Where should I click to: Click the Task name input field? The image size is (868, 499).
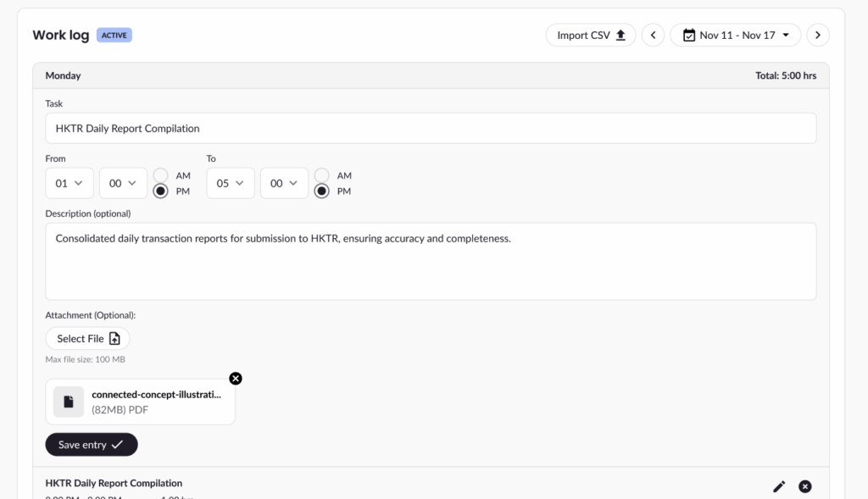click(x=431, y=129)
